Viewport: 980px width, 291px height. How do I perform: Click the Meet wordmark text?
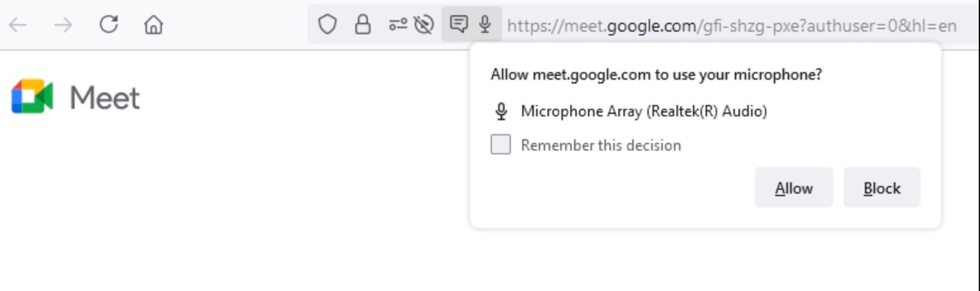point(104,98)
